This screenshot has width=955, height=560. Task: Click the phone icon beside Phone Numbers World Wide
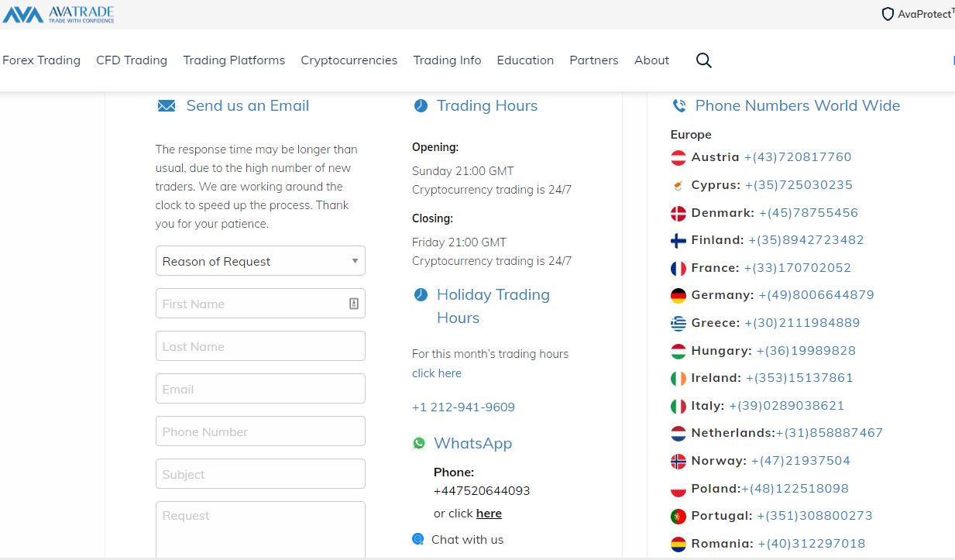(679, 106)
